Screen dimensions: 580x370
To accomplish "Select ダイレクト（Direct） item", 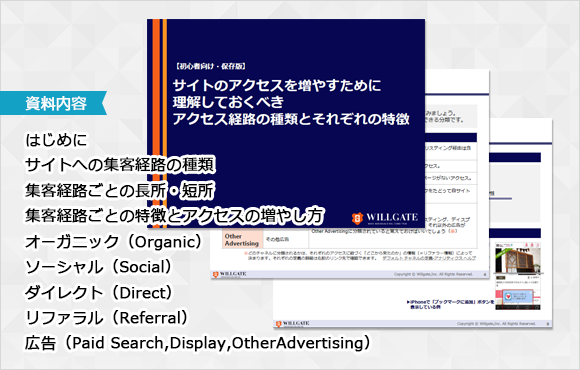I will coord(99,293).
